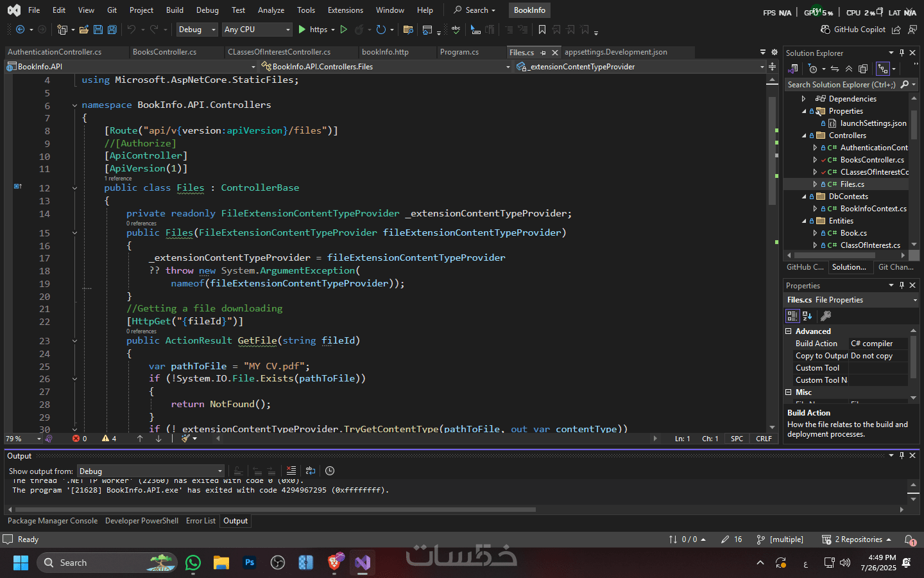Image resolution: width=924 pixels, height=578 pixels.
Task: Toggle Categorized view in Properties panel
Action: [792, 316]
